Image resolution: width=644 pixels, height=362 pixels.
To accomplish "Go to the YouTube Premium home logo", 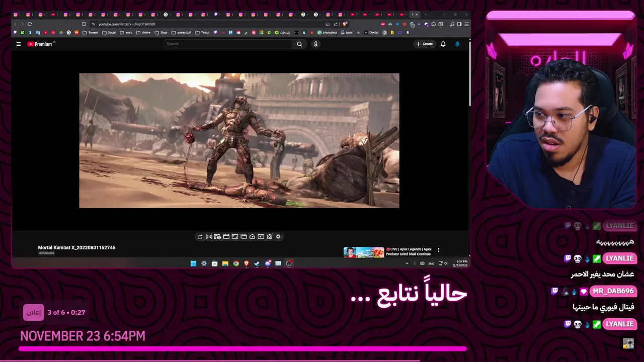I will (40, 44).
